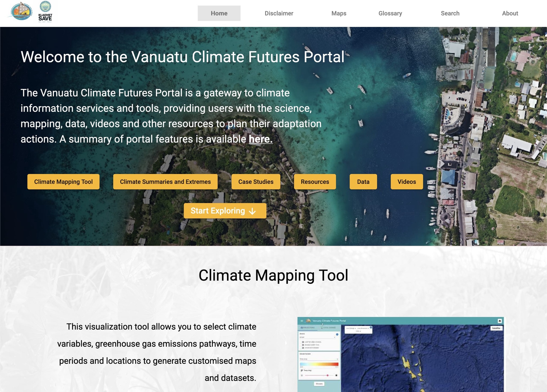The width and height of the screenshot is (547, 392).
Task: Click the sun icon next to the time slider
Action: coord(336,375)
